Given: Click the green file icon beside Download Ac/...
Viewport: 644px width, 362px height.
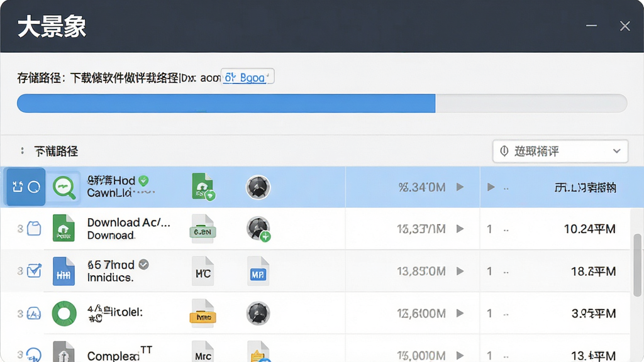Looking at the screenshot, I should (64, 228).
